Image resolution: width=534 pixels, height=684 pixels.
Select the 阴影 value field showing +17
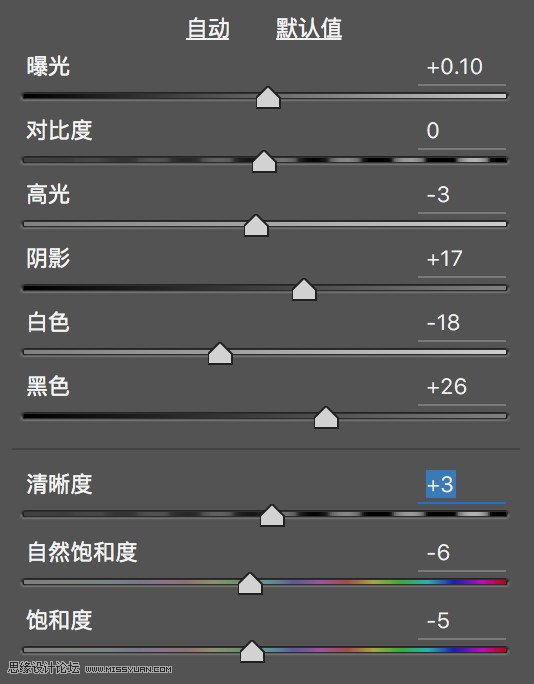click(462, 259)
